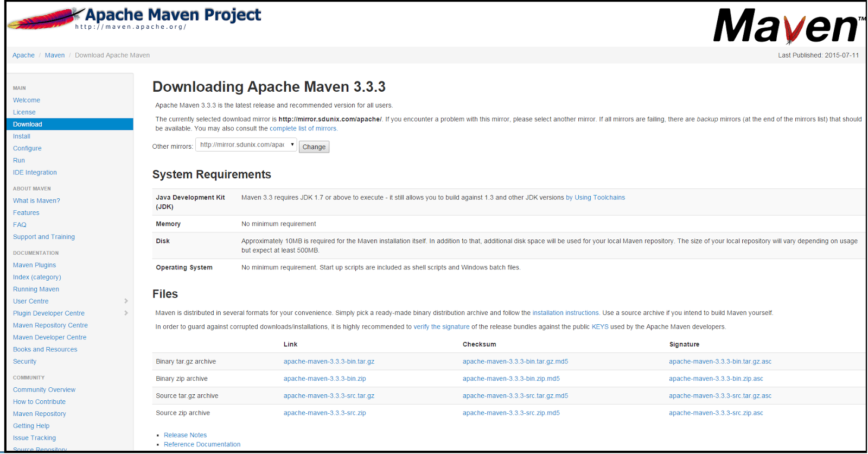Open verify the signature link

(x=442, y=327)
